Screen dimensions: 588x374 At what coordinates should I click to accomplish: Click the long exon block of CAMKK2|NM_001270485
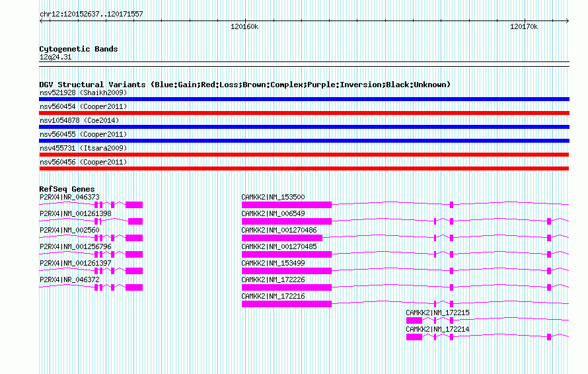tap(287, 254)
